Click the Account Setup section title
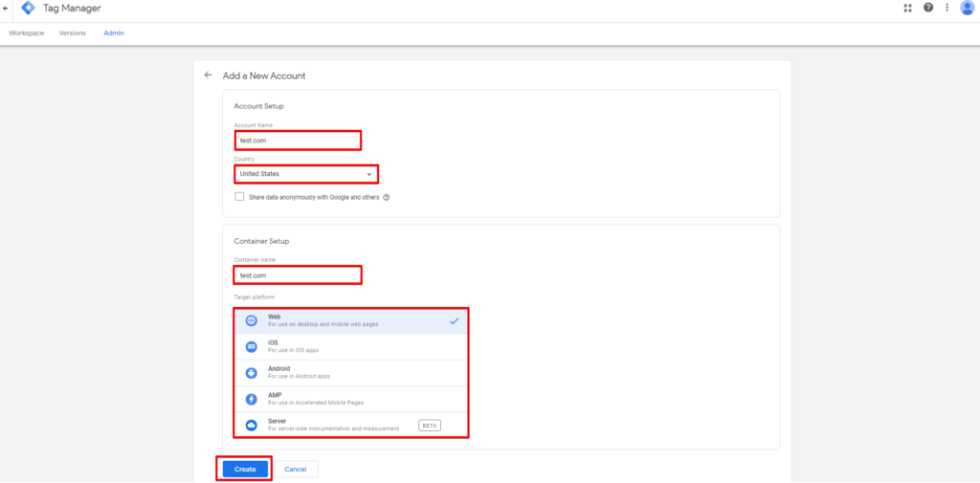Viewport: 980px width, 483px height. point(258,106)
